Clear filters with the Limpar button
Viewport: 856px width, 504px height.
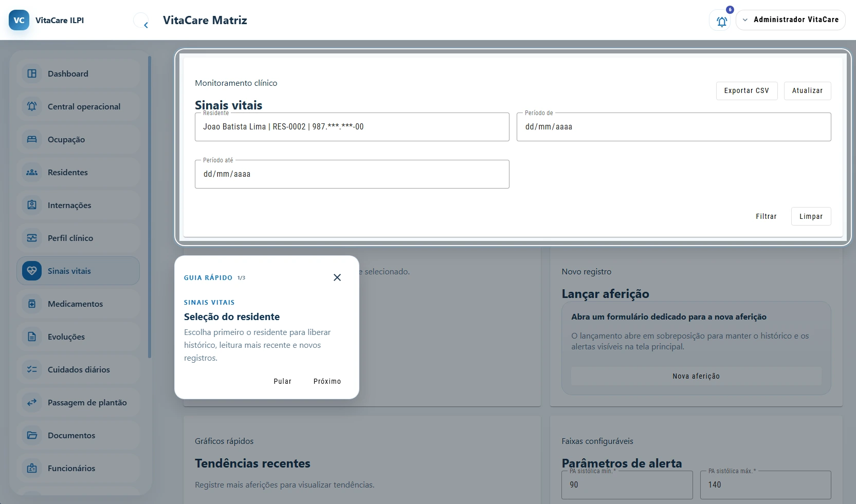(811, 216)
